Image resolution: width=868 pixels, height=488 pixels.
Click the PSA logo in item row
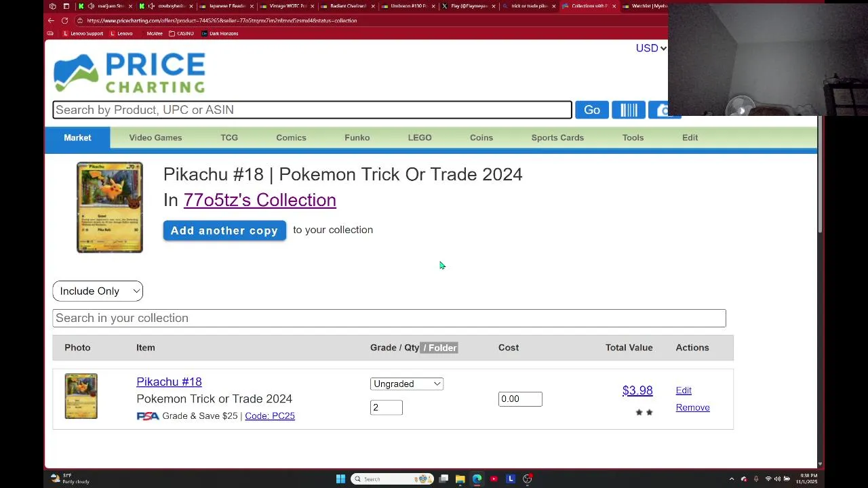148,416
